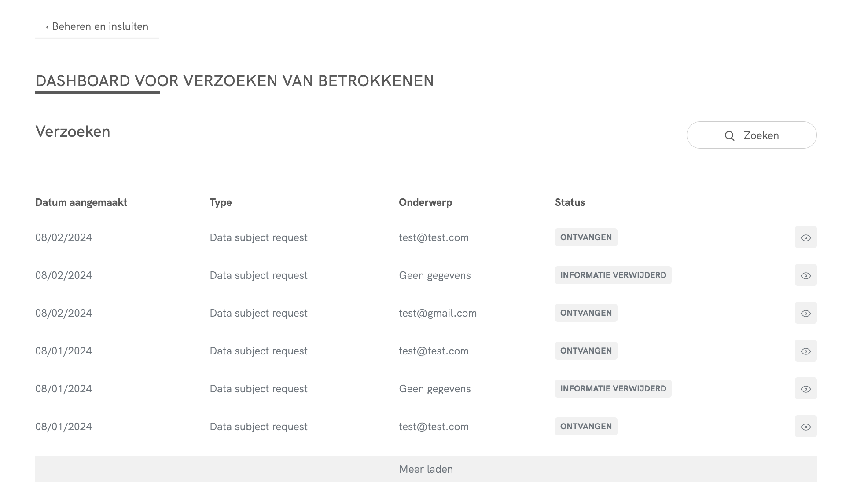Select the Onderwerp column header
The height and width of the screenshot is (504, 853).
click(425, 202)
